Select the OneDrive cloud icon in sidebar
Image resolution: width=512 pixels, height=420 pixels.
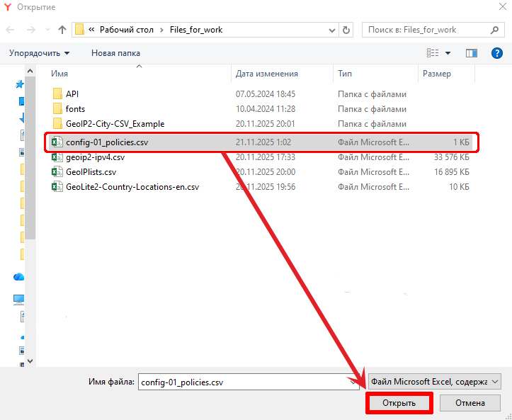19,277
